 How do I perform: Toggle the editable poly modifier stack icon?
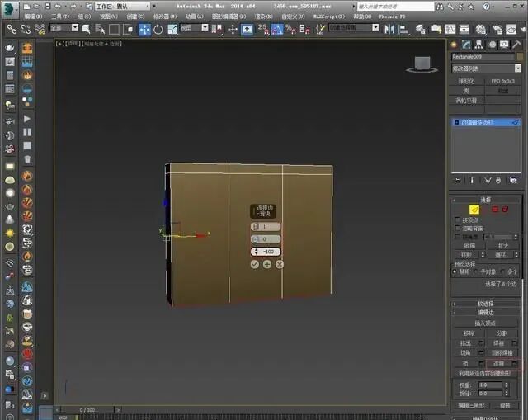click(x=456, y=123)
